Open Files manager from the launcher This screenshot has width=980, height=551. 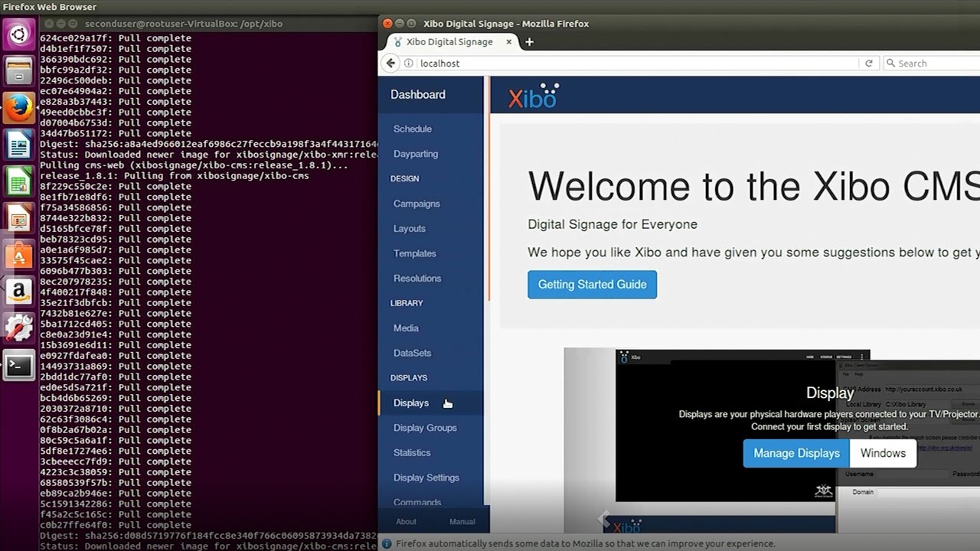[19, 70]
